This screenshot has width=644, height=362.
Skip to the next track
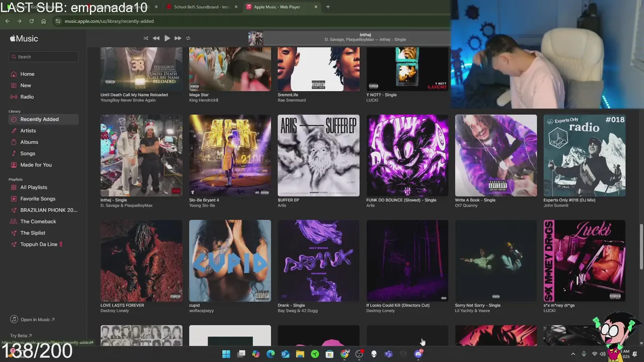(x=178, y=38)
